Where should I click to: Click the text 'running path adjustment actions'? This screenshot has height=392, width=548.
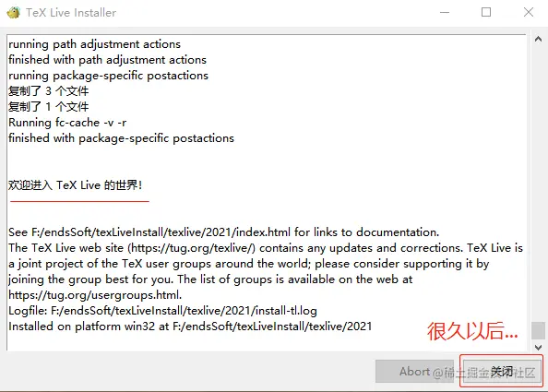pyautogui.click(x=94, y=44)
